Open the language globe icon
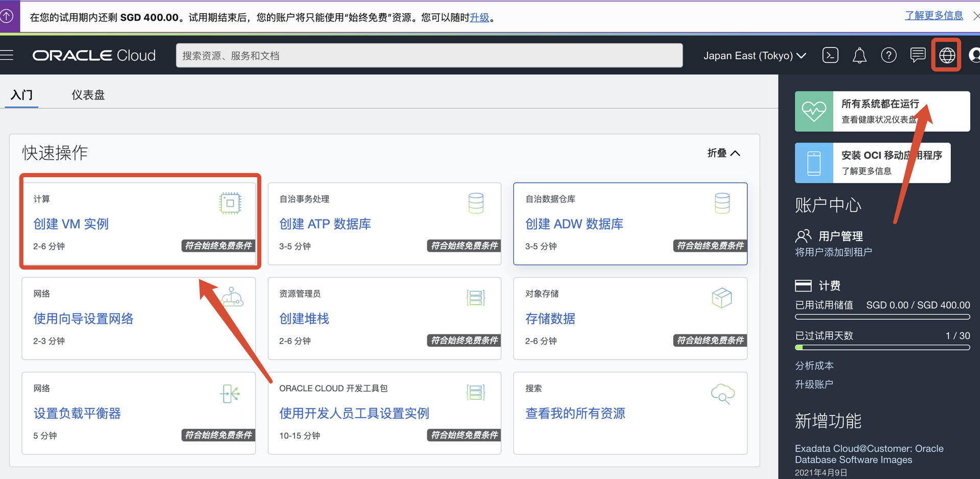 coord(947,55)
